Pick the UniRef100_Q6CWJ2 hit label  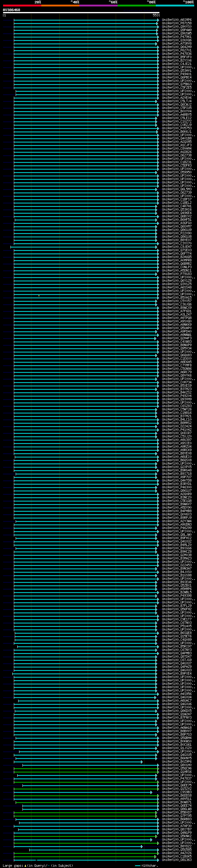[177, 104]
